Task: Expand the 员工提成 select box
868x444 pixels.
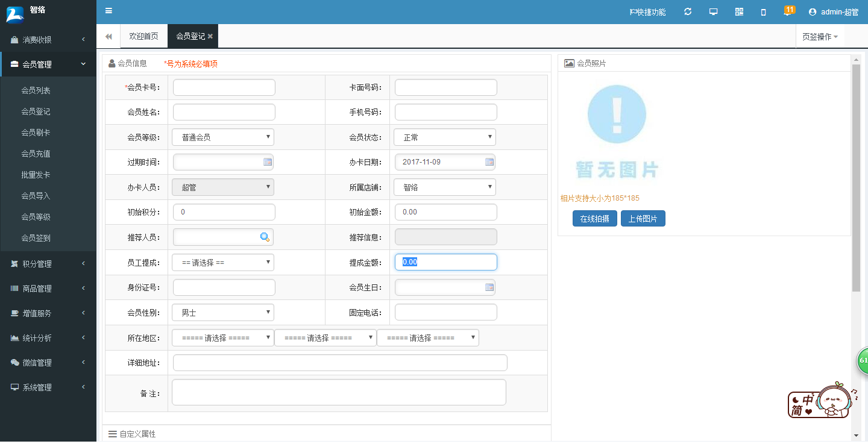Action: (223, 263)
